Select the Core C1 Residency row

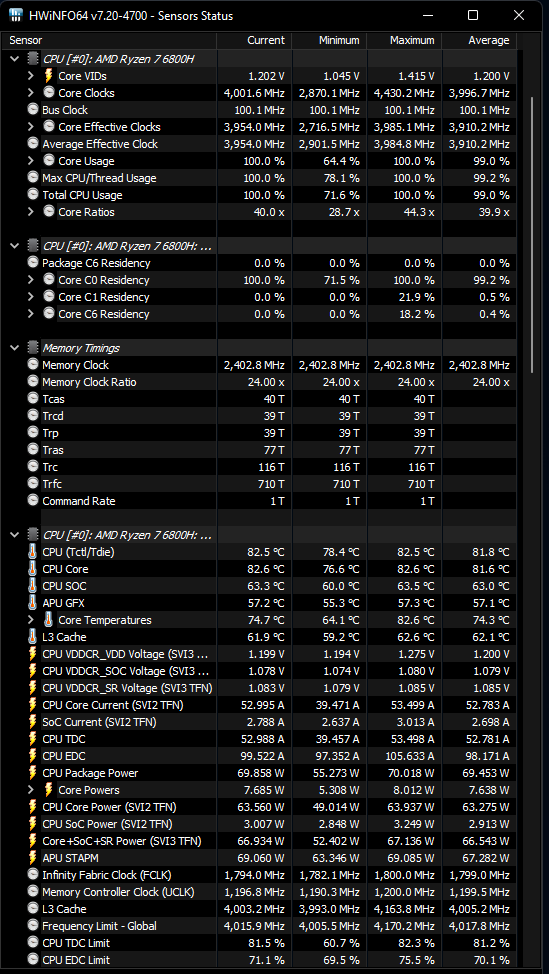coord(261,297)
